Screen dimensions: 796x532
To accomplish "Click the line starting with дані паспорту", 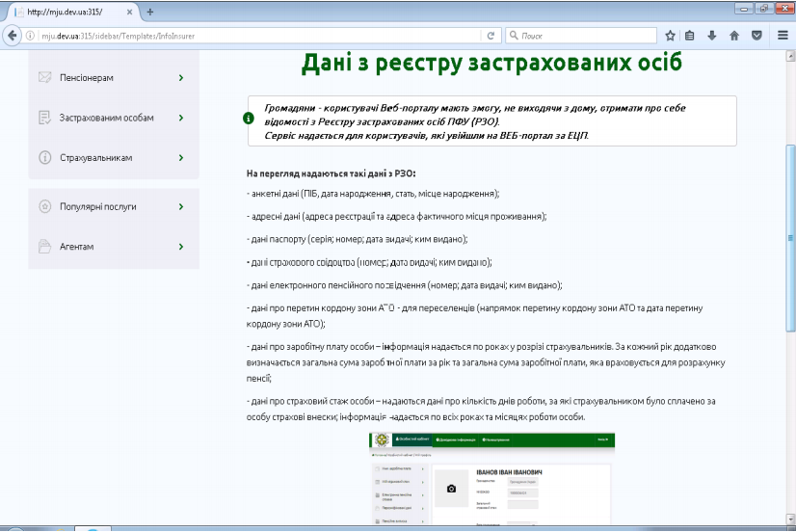I will pyautogui.click(x=357, y=239).
